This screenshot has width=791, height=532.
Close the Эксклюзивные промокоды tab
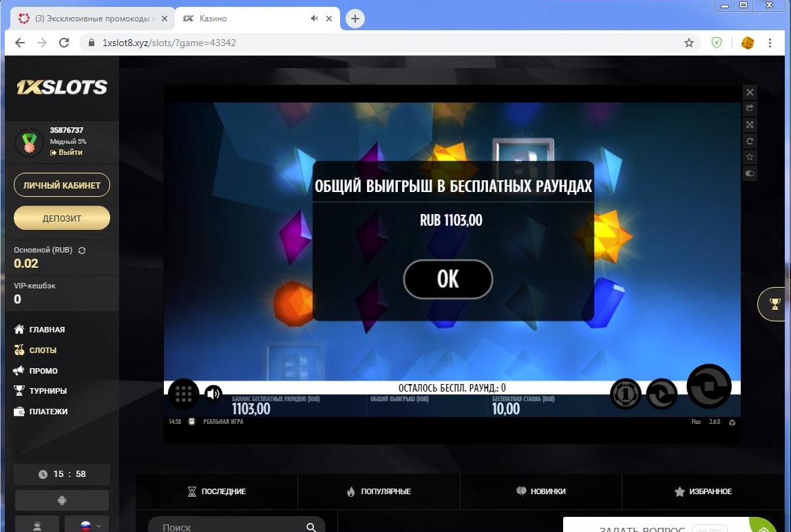click(164, 19)
